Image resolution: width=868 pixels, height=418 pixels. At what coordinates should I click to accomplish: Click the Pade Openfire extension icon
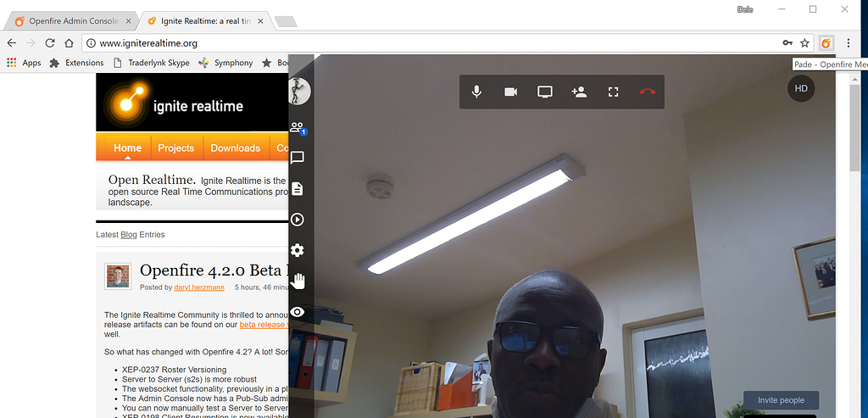click(826, 42)
